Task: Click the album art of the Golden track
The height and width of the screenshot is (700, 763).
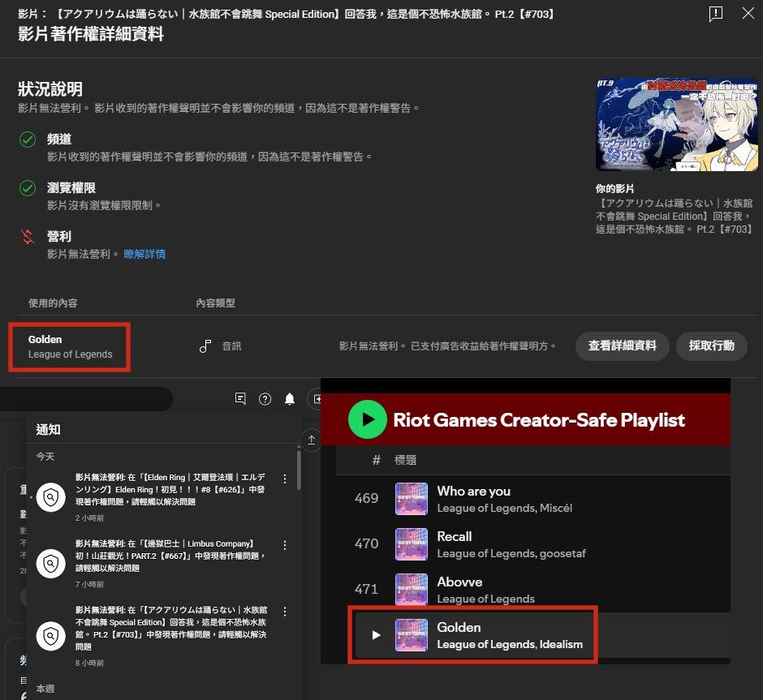Action: click(x=412, y=635)
